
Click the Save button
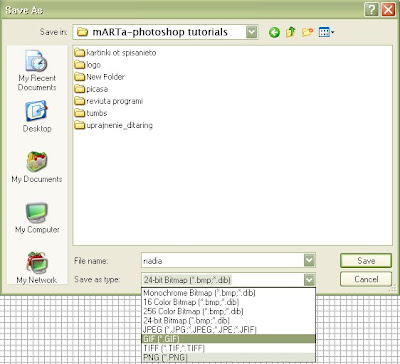coord(366,261)
